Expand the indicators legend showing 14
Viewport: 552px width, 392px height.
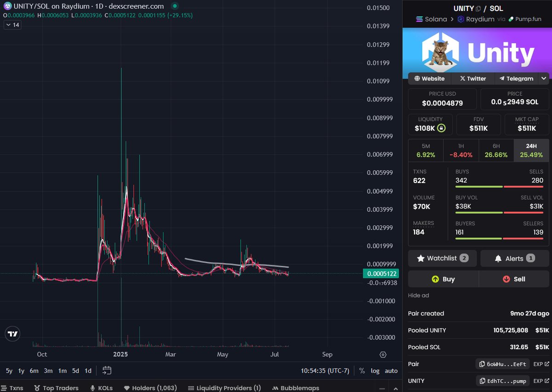tap(12, 25)
